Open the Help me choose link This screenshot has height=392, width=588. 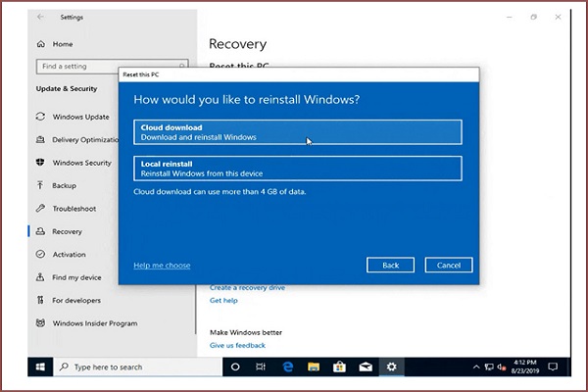[162, 266]
